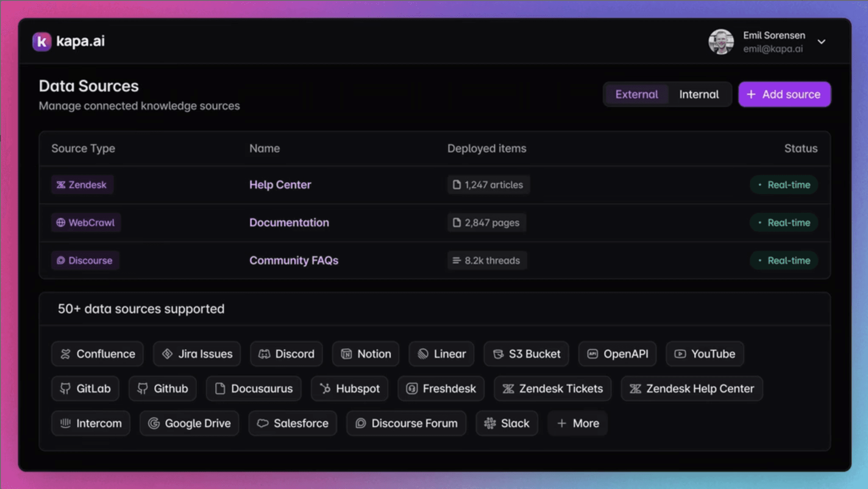Click the Real-time status of Zendesk row
Screen dimensions: 868x489
click(x=784, y=185)
